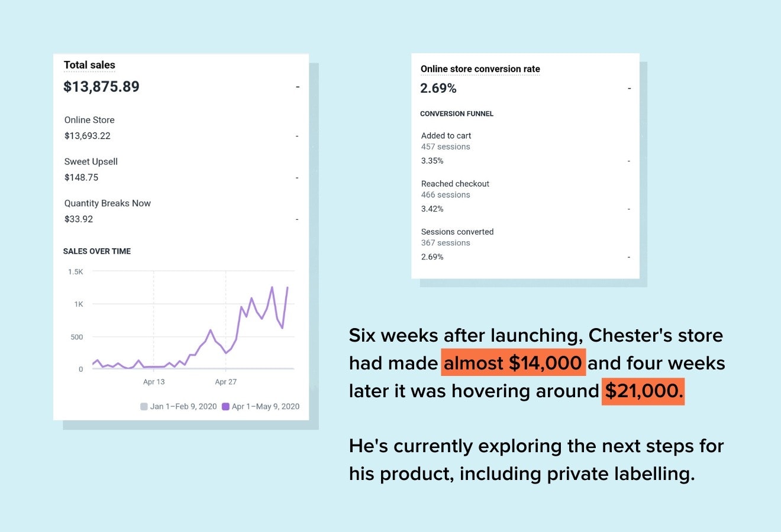Viewport: 781px width, 532px height.
Task: Click the $13,875.89 total sales figure
Action: 101,87
